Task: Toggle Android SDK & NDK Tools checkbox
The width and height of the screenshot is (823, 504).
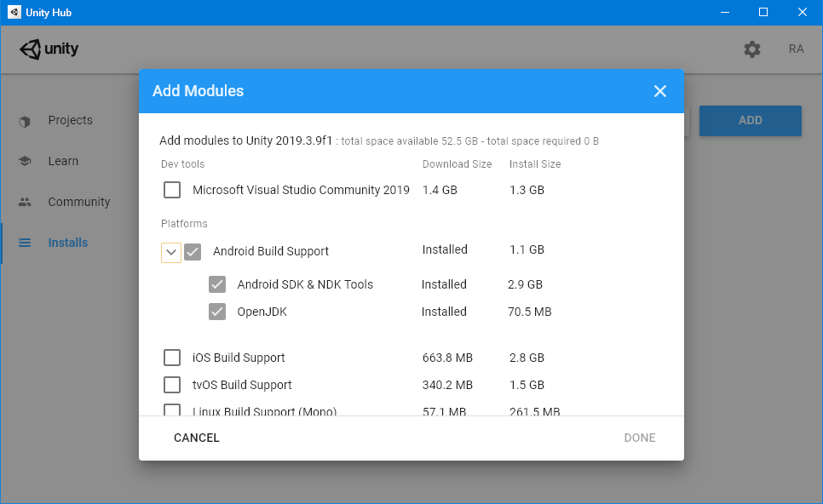Action: pos(217,284)
